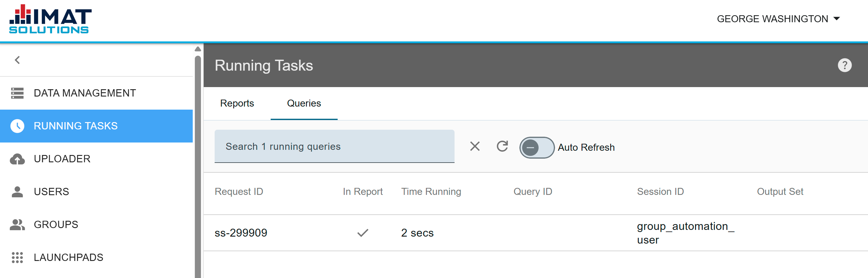Click the '2 secs' time running cell
Image resolution: width=868 pixels, height=278 pixels.
point(417,233)
